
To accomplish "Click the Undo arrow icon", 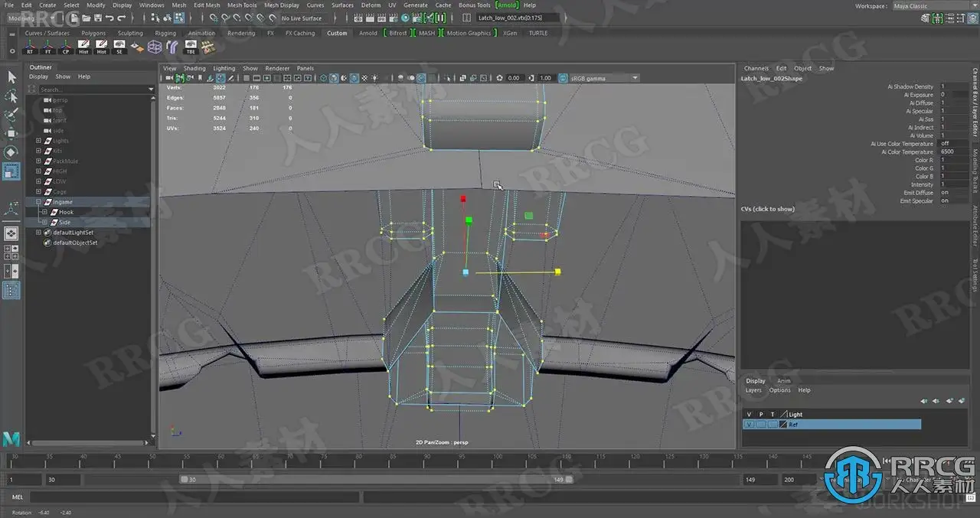I will pyautogui.click(x=110, y=18).
